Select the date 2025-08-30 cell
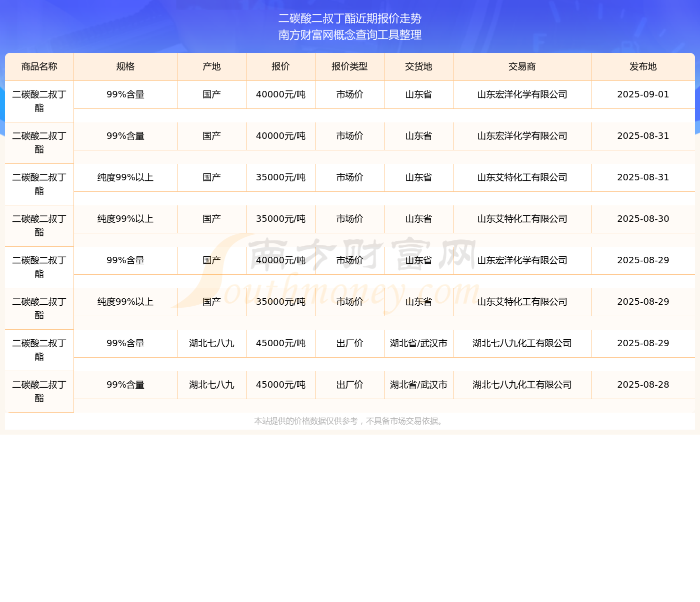The height and width of the screenshot is (602, 700). click(643, 219)
